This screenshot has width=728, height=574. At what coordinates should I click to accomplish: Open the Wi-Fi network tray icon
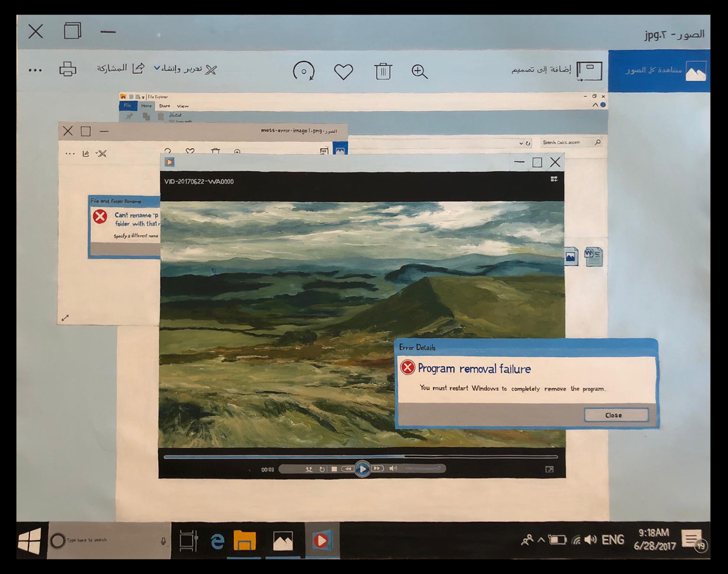click(x=577, y=541)
